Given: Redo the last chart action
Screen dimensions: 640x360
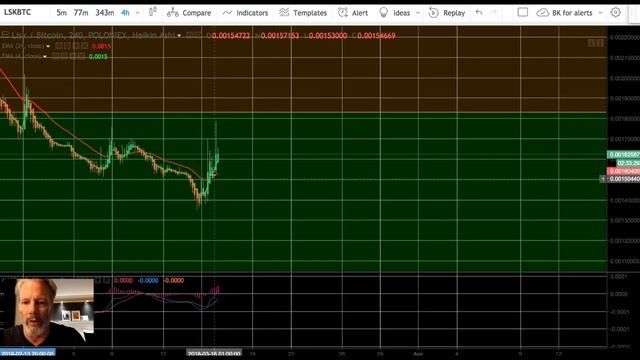Looking at the screenshot, I should tap(493, 13).
